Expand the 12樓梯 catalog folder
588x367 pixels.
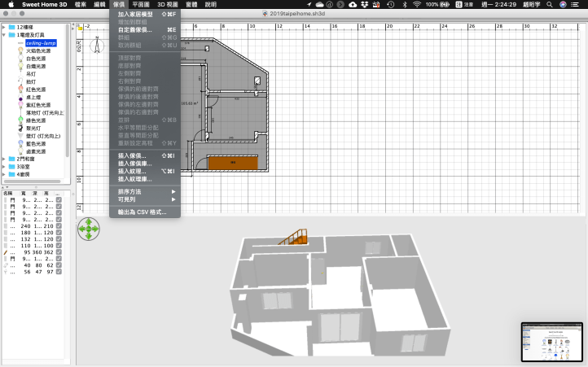pos(3,28)
